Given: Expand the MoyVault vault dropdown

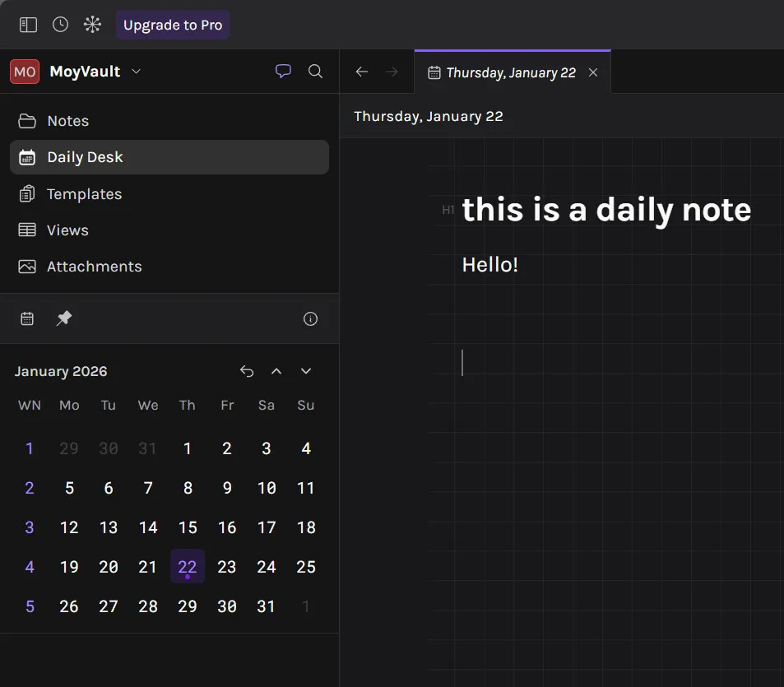Looking at the screenshot, I should tap(137, 72).
